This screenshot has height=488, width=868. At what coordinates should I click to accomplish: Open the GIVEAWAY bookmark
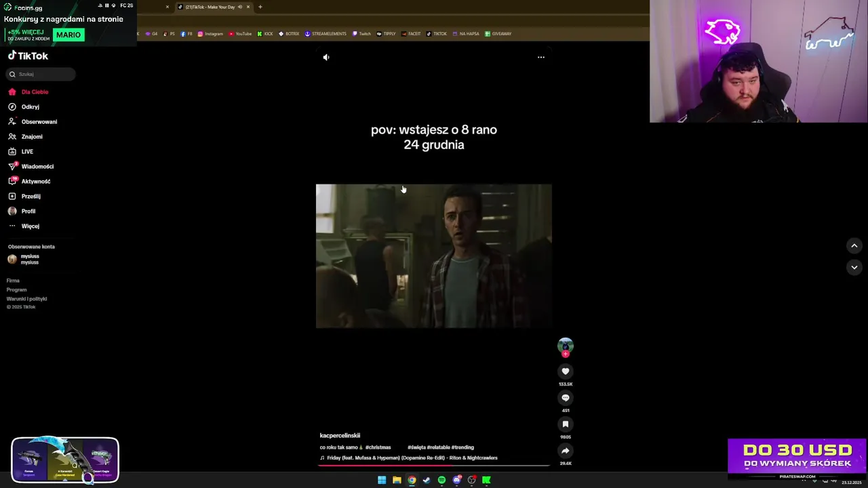498,34
